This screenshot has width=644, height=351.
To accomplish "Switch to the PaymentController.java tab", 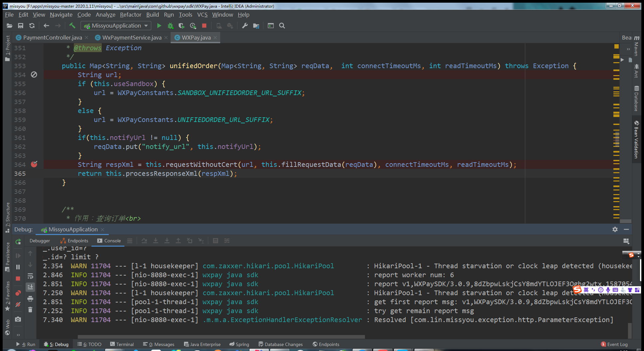I will (52, 38).
